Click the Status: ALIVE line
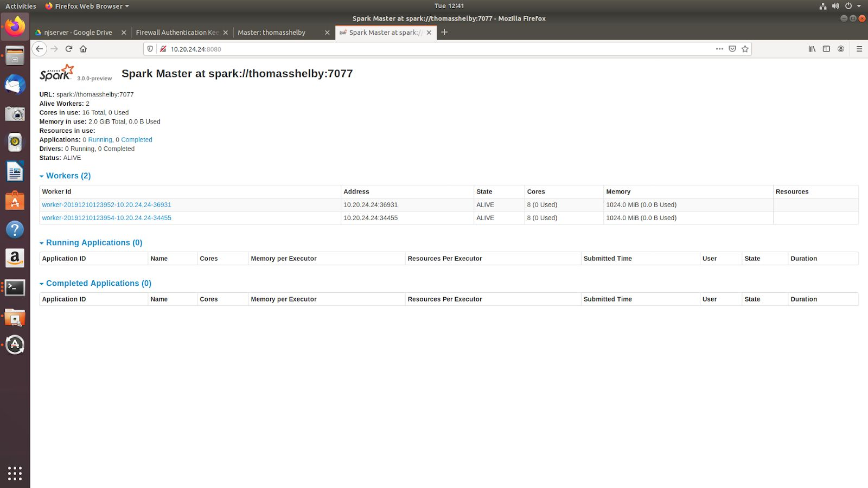This screenshot has height=488, width=868. click(x=60, y=158)
